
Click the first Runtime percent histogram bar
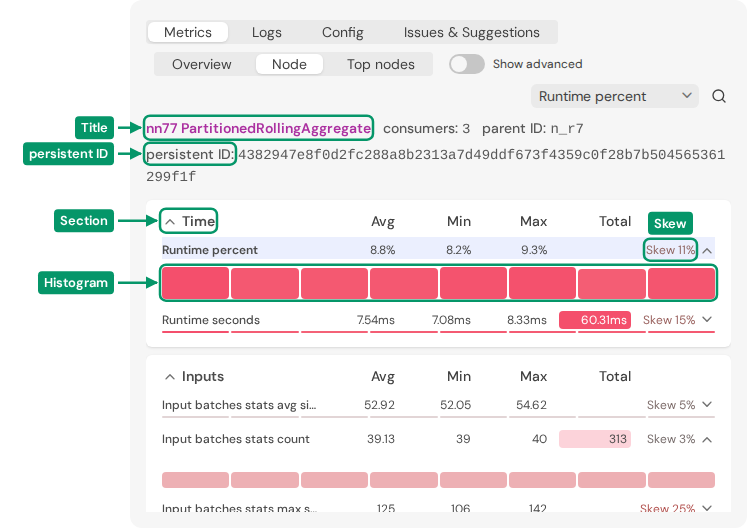(x=195, y=283)
